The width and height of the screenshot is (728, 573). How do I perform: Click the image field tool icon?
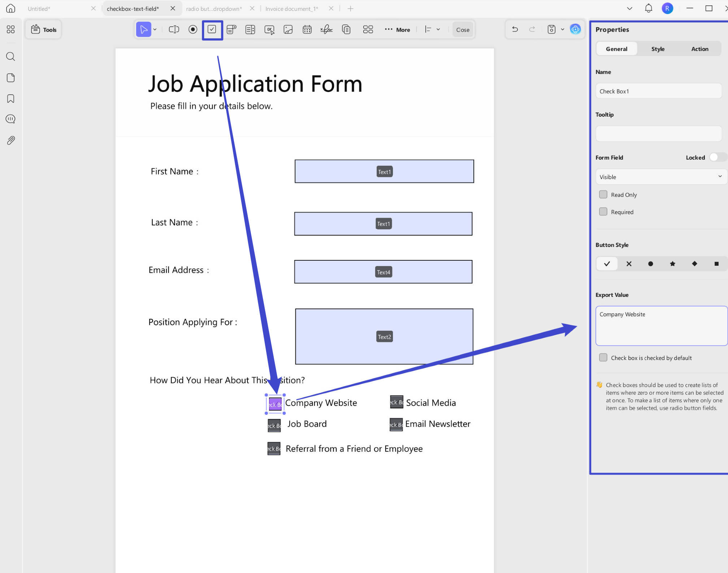pos(288,30)
